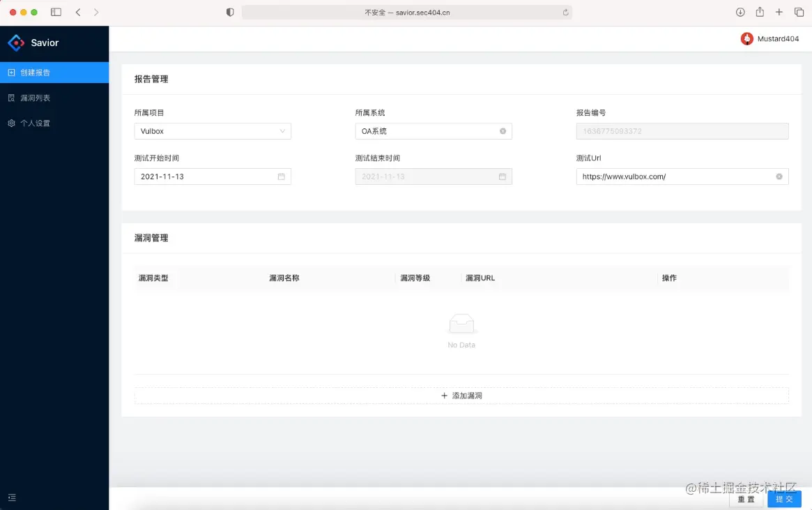The height and width of the screenshot is (510, 812).
Task: Go back with Safari back arrow
Action: point(78,12)
